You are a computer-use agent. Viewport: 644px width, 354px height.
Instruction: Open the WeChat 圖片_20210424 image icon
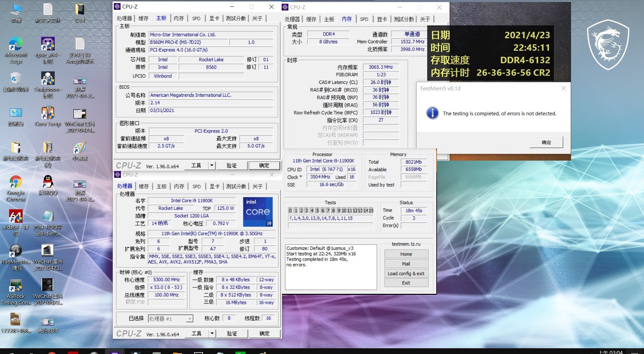point(80,120)
